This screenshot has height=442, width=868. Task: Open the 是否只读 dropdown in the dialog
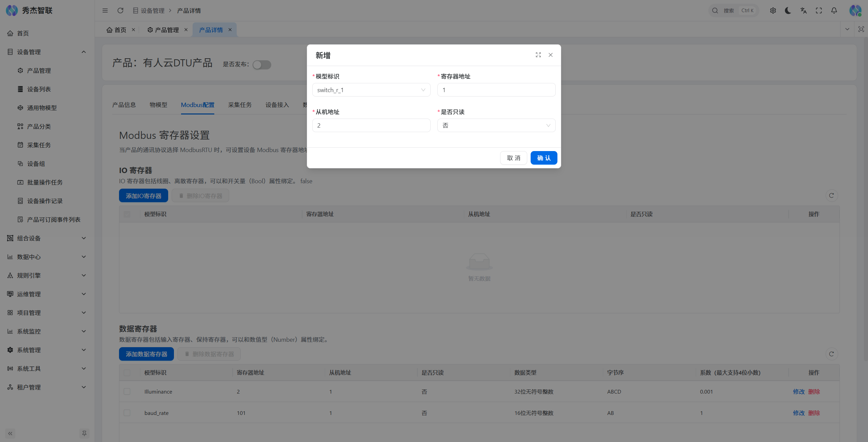tap(496, 126)
